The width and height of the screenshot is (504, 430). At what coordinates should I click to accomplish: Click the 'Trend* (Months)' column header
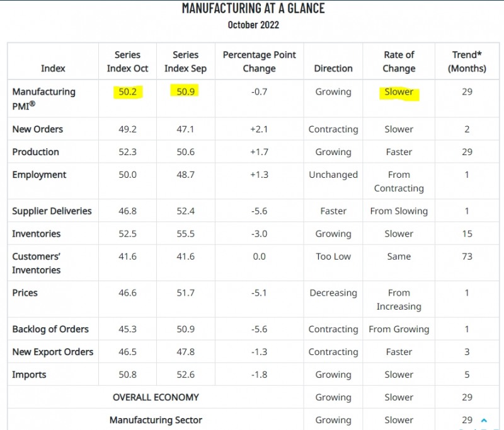click(x=467, y=61)
